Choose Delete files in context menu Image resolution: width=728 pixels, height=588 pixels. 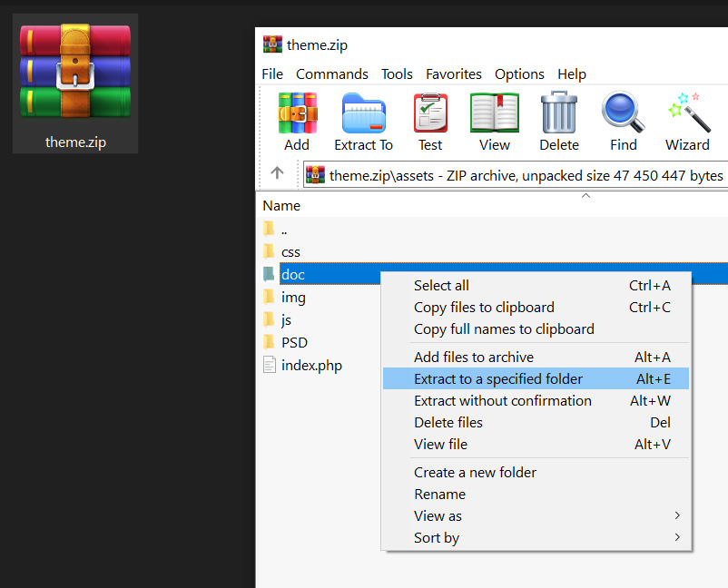coord(536,422)
